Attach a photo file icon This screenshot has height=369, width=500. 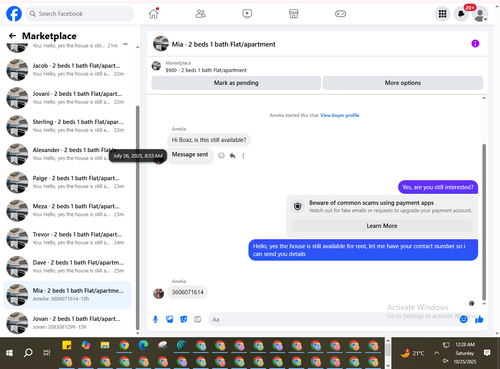pyautogui.click(x=170, y=319)
